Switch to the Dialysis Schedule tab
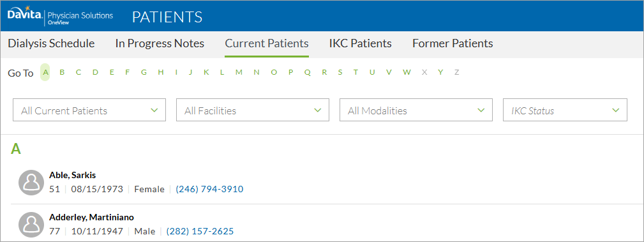This screenshot has height=242, width=644. pyautogui.click(x=51, y=43)
